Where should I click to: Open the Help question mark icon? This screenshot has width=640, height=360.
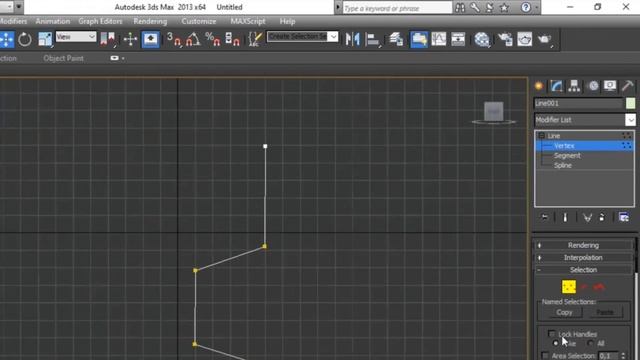click(x=526, y=7)
